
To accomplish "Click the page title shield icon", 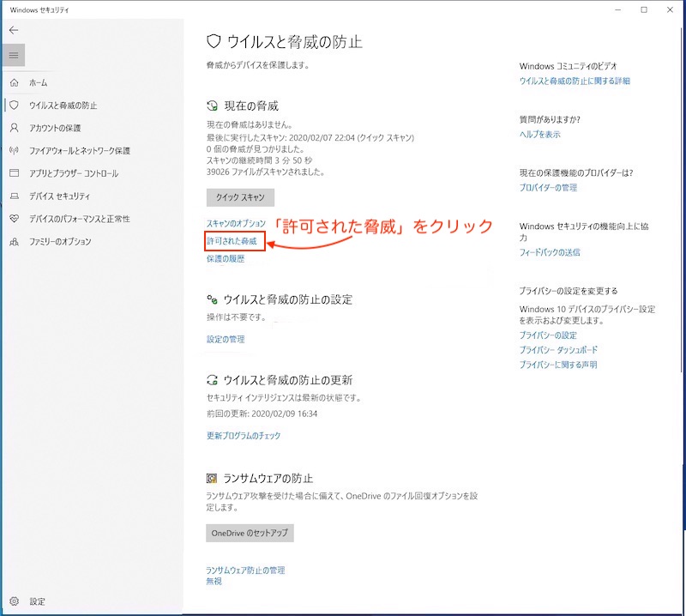I will (213, 41).
